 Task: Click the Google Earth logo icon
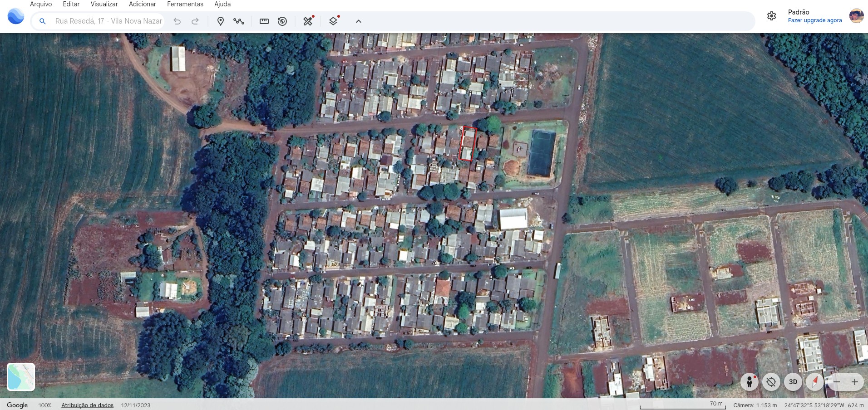coord(16,16)
